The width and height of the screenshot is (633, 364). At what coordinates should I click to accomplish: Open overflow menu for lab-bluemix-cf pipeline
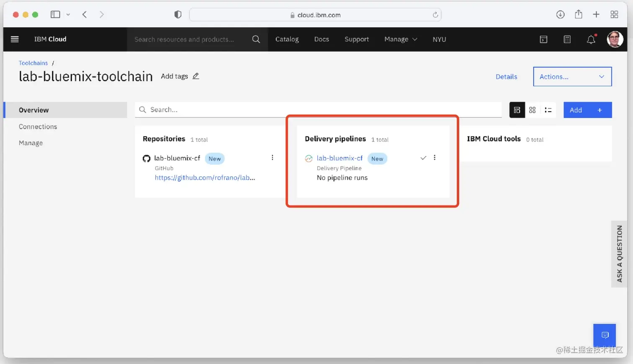pos(435,158)
